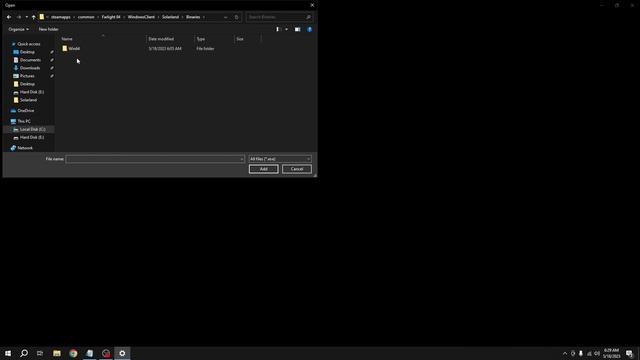Open Google Chrome from taskbar
Image resolution: width=640 pixels, height=360 pixels.
pyautogui.click(x=73, y=353)
